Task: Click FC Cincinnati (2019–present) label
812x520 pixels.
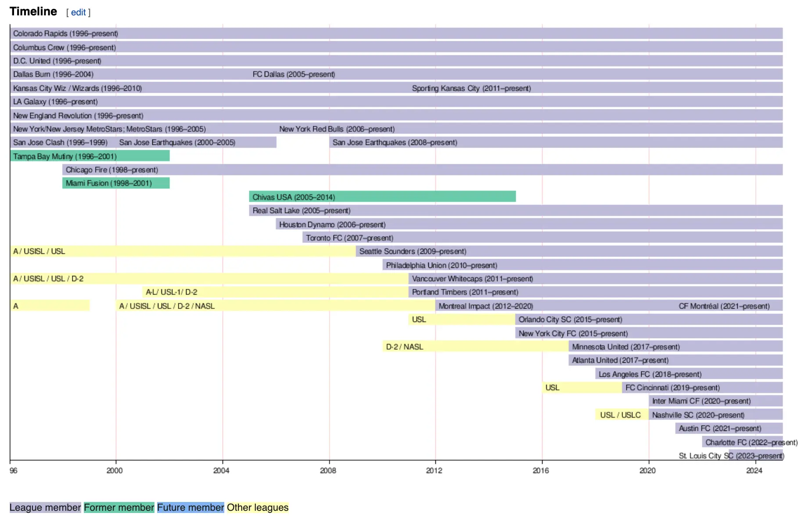Action: click(672, 387)
